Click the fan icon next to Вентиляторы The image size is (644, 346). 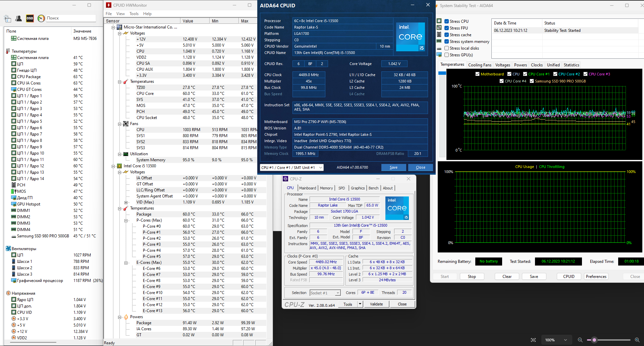tap(8, 249)
